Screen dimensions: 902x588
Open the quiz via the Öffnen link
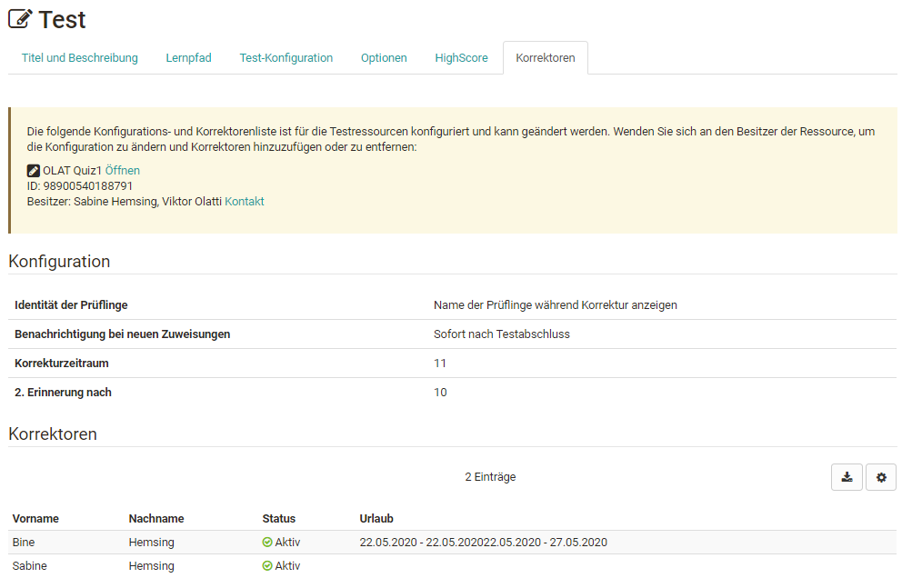124,170
